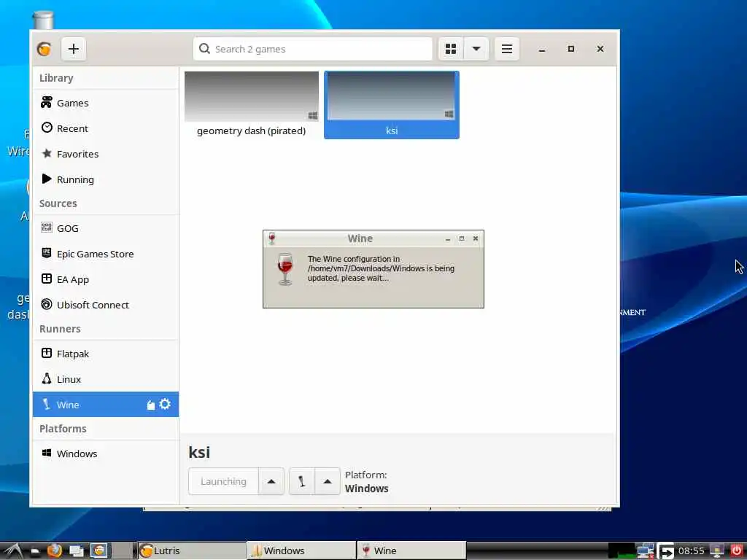Click the red power button in tray

click(x=737, y=551)
